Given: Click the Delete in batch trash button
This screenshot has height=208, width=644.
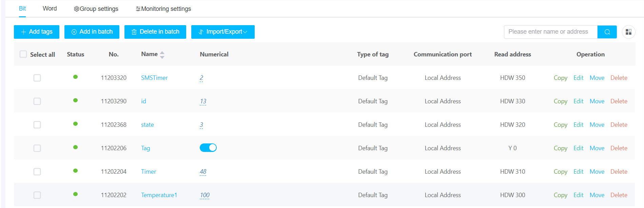Looking at the screenshot, I should [155, 32].
